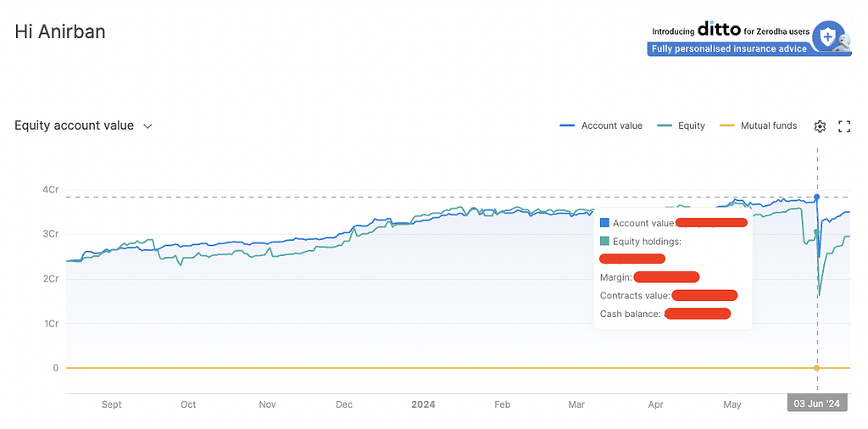The image size is (868, 429).
Task: Click the Hi Anirban greeting heading
Action: (60, 32)
